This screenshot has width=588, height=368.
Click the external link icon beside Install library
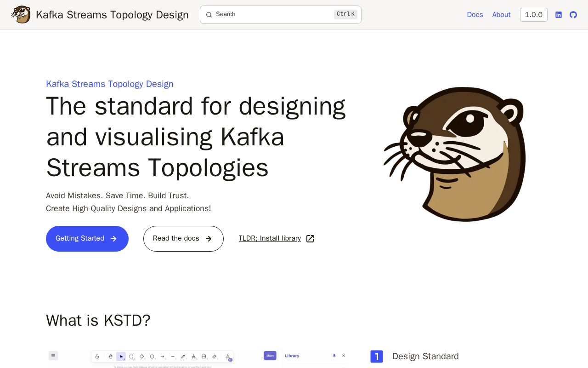[310, 238]
